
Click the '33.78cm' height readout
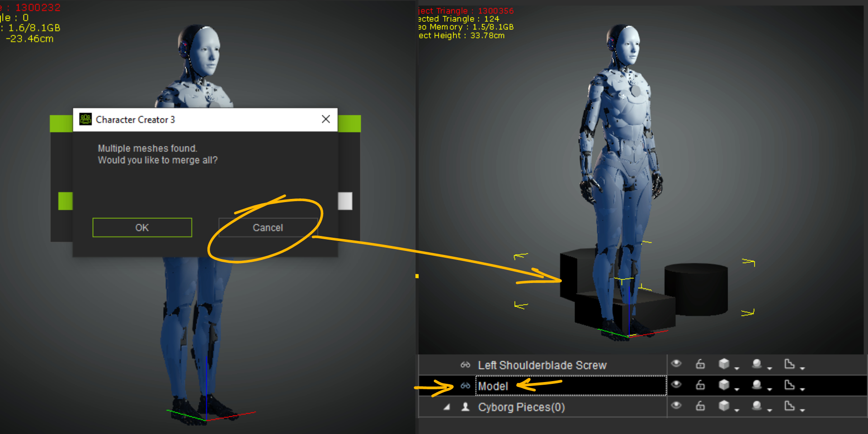point(487,35)
